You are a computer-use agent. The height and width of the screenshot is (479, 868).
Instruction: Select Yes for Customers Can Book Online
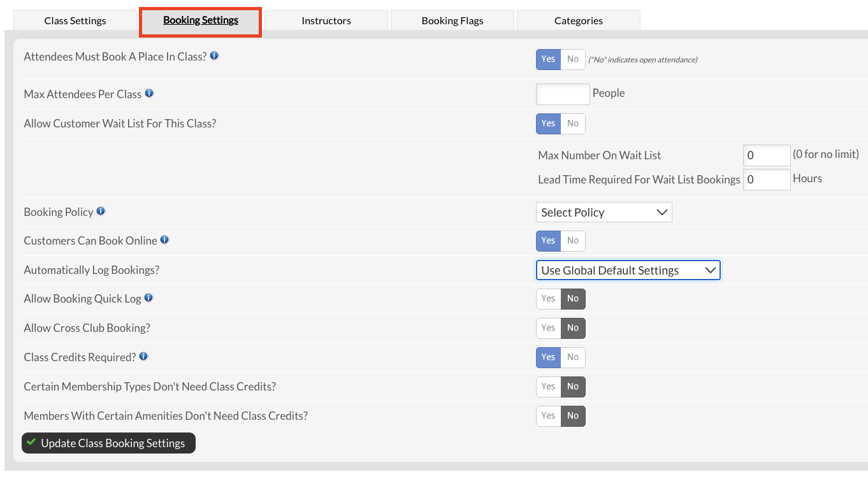pos(548,241)
